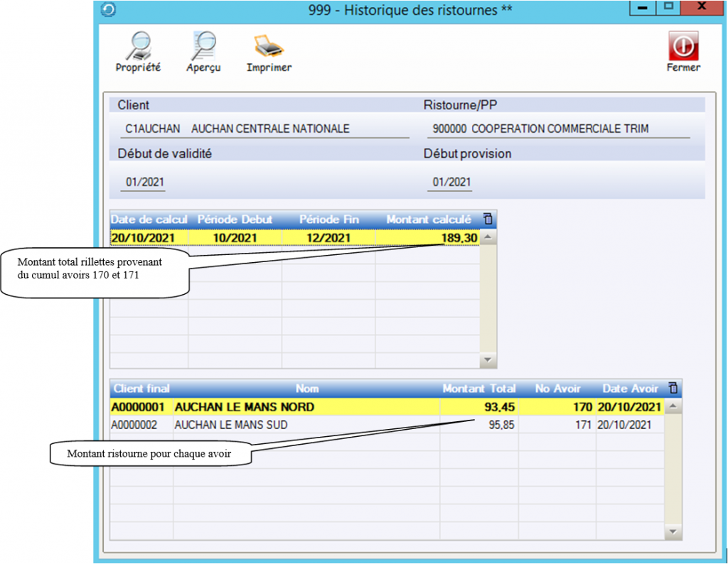Open the Propriété magnifier icon

138,46
